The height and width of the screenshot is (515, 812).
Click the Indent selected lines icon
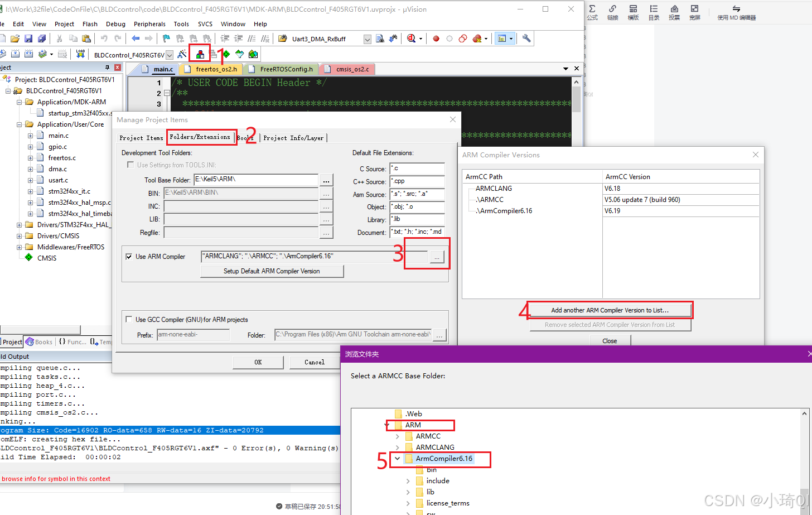coord(225,38)
